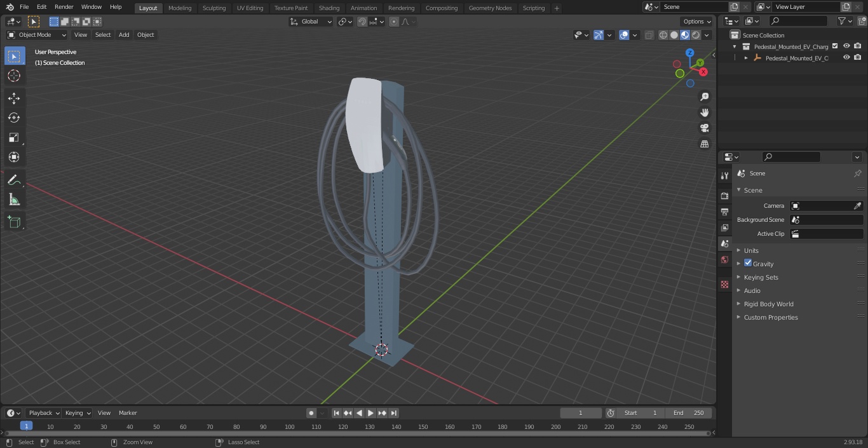Viewport: 868px width, 448px height.
Task: Switch to material preview shading
Action: 685,35
